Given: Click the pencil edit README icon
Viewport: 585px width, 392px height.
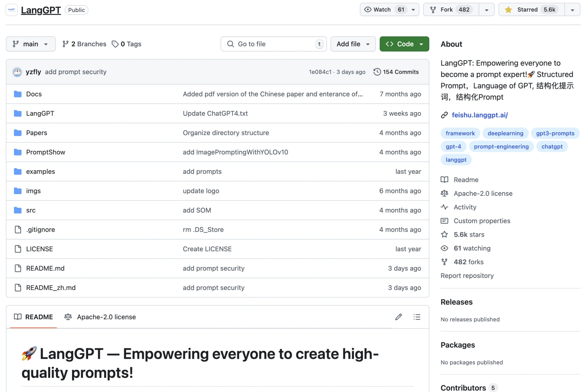Looking at the screenshot, I should click(x=399, y=317).
